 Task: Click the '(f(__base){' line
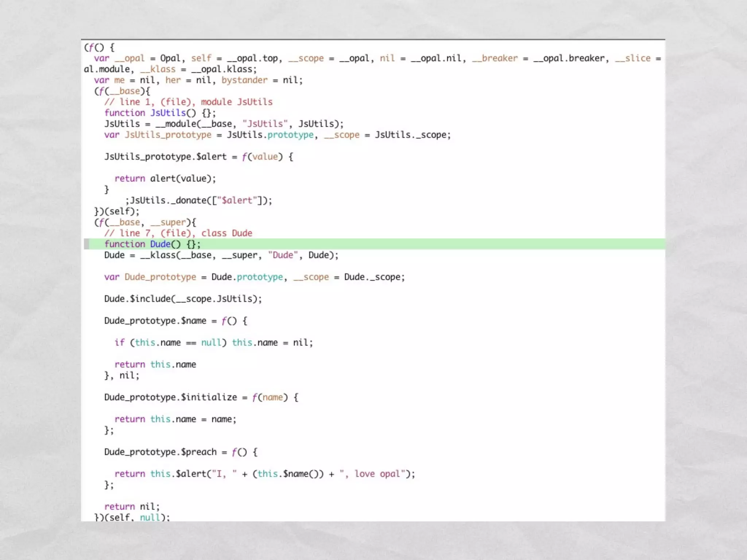coord(122,91)
